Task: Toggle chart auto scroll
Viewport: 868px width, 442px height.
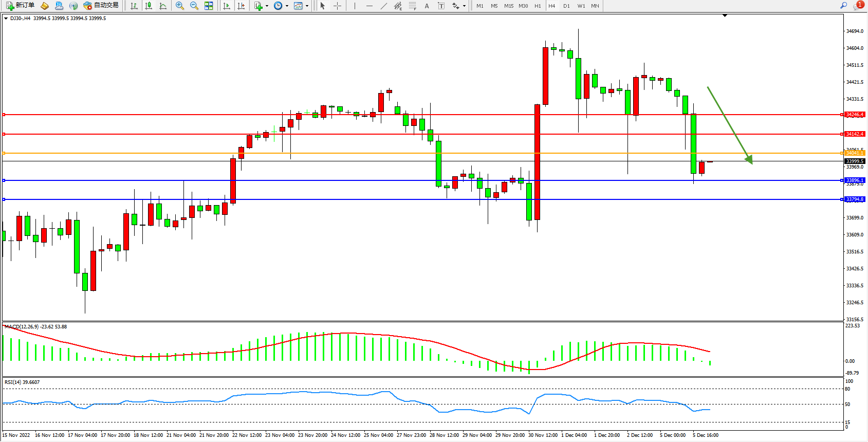Action: (x=227, y=6)
